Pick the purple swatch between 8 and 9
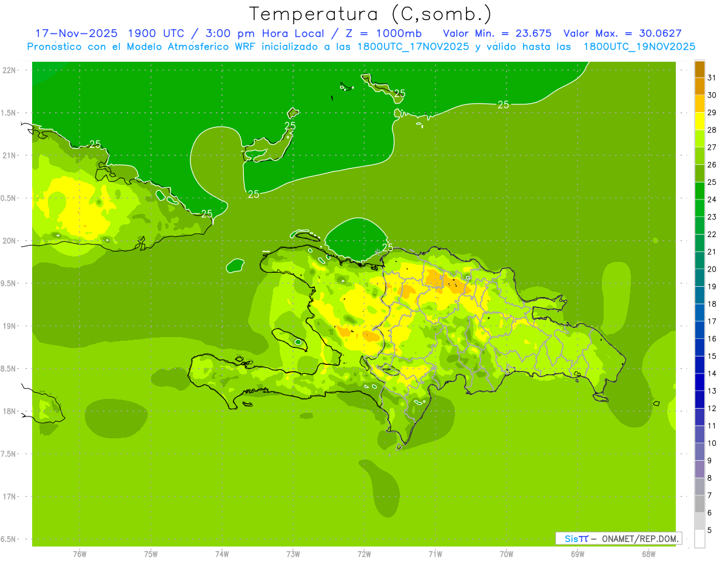728x562 pixels. (x=699, y=469)
